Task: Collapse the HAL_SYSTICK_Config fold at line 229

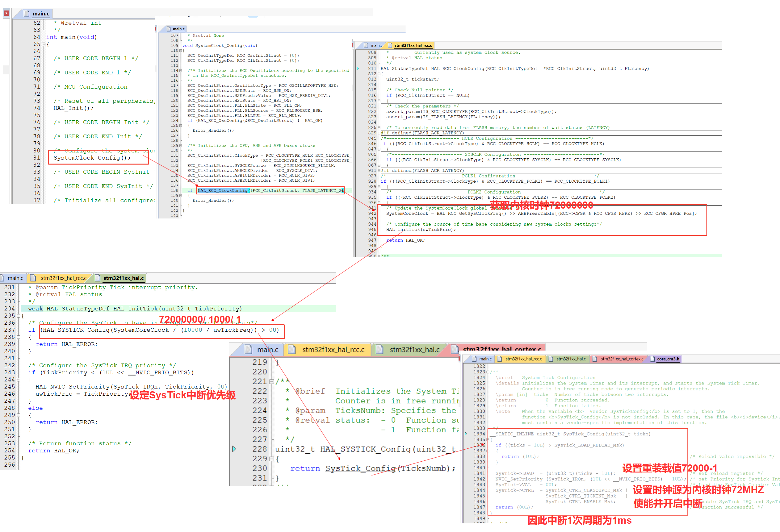Action: coord(271,459)
